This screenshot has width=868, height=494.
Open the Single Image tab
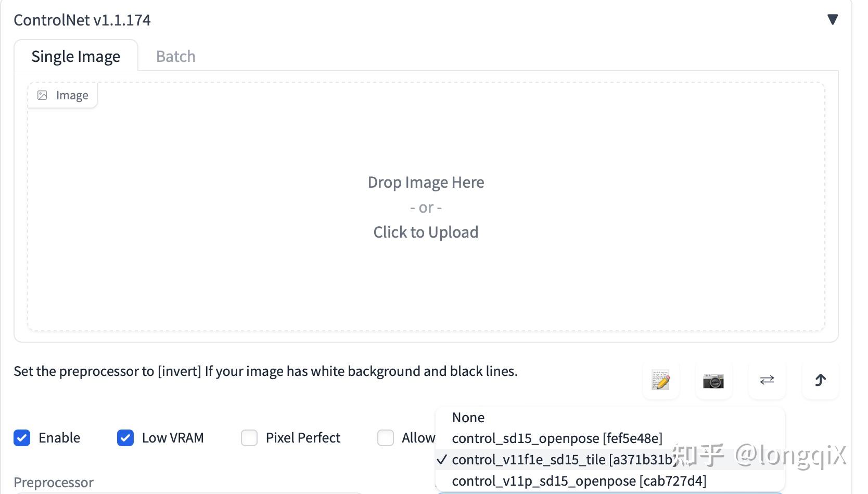click(x=76, y=56)
